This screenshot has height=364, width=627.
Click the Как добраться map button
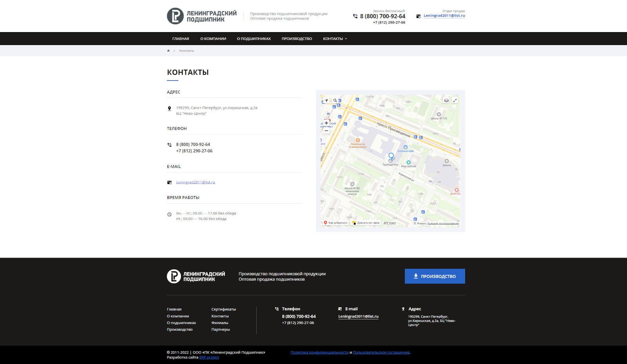tap(335, 223)
